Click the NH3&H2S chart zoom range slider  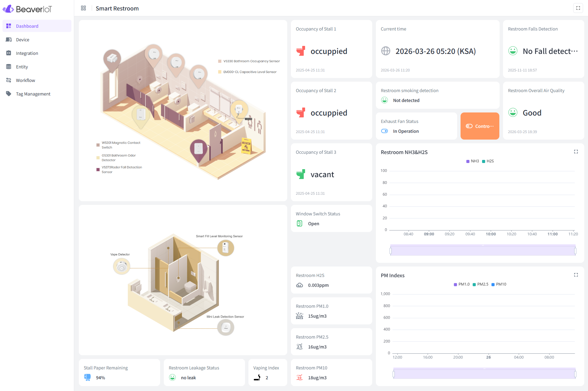coord(482,250)
